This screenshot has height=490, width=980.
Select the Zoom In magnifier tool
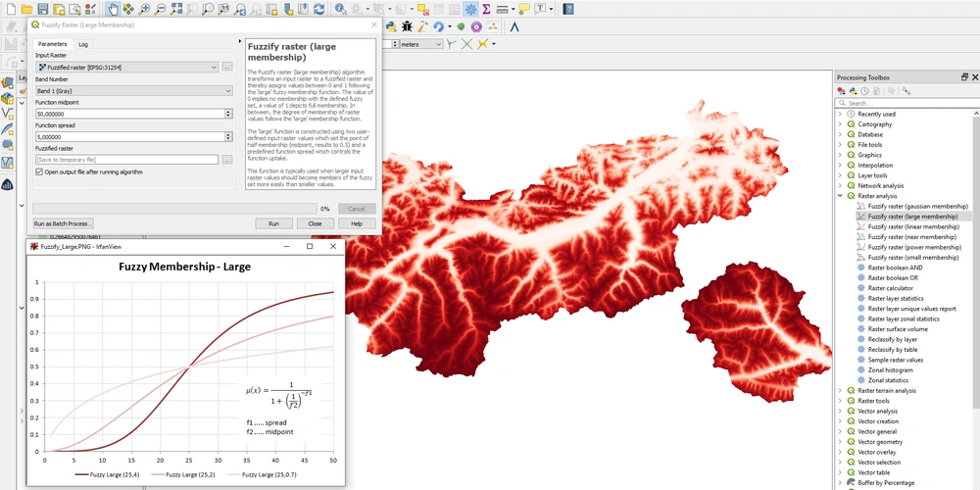point(144,10)
